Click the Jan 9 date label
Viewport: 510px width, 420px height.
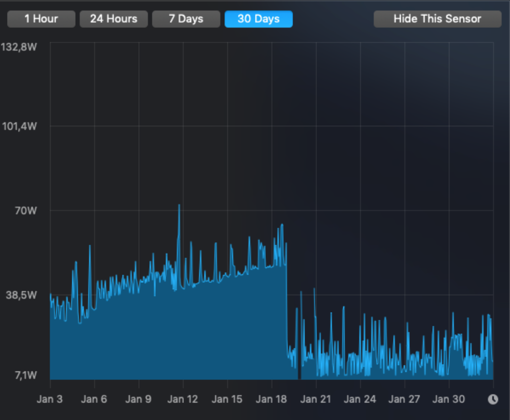(x=138, y=399)
